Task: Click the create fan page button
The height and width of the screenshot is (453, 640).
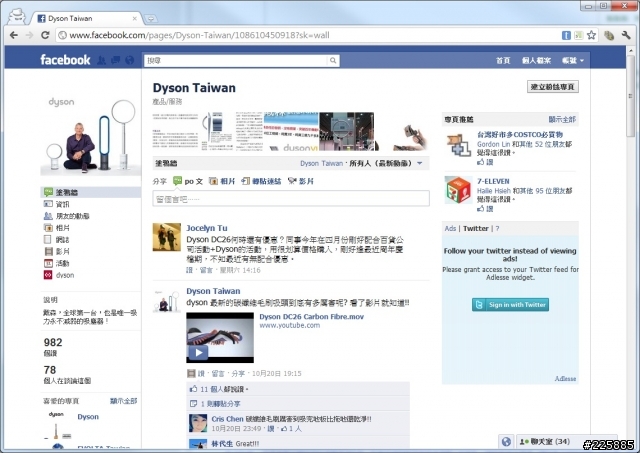Action: click(x=553, y=87)
